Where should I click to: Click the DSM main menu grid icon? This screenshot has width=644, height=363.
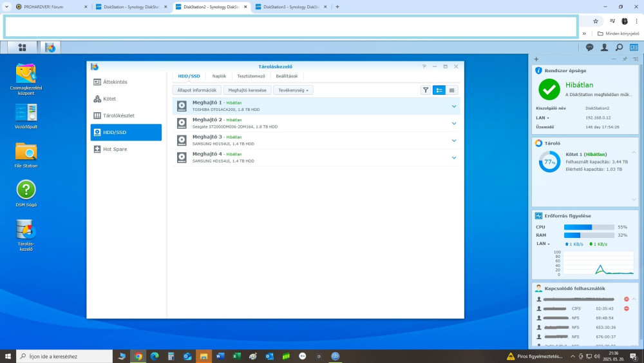[x=22, y=47]
